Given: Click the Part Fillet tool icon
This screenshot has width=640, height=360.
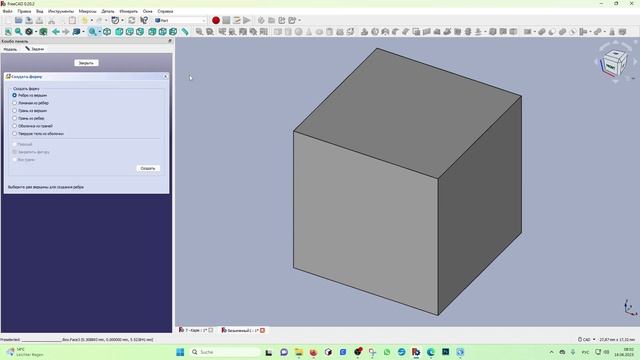Looking at the screenshot, I should pos(396,31).
